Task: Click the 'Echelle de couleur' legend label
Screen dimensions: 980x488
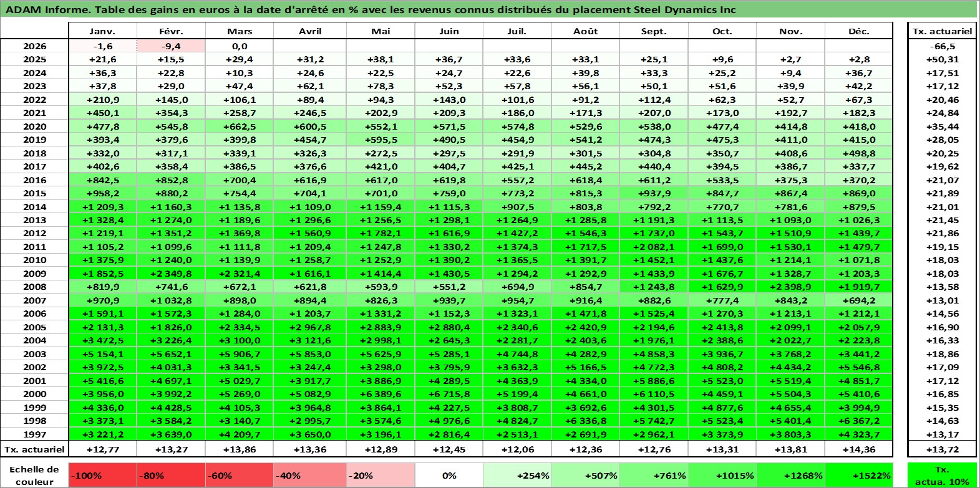Action: pos(35,475)
